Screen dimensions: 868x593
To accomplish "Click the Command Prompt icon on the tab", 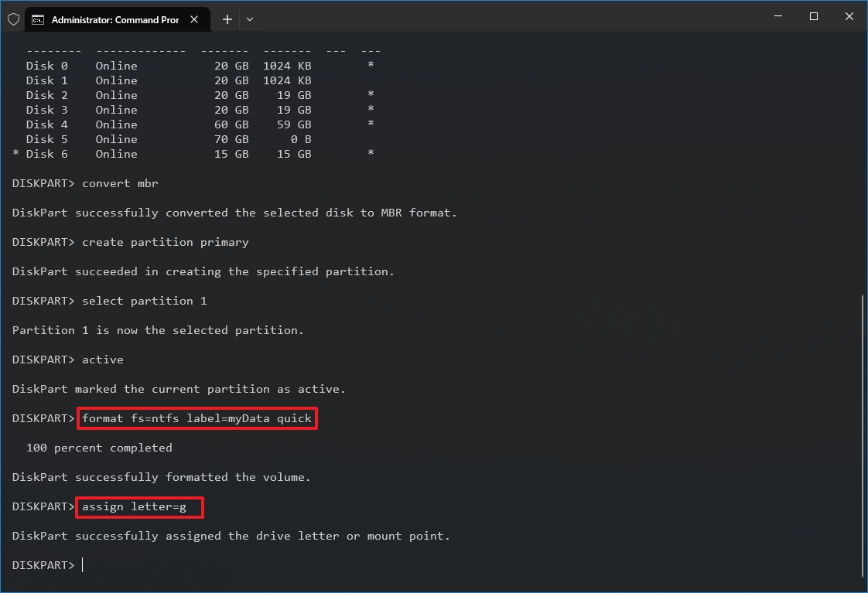I will (39, 19).
